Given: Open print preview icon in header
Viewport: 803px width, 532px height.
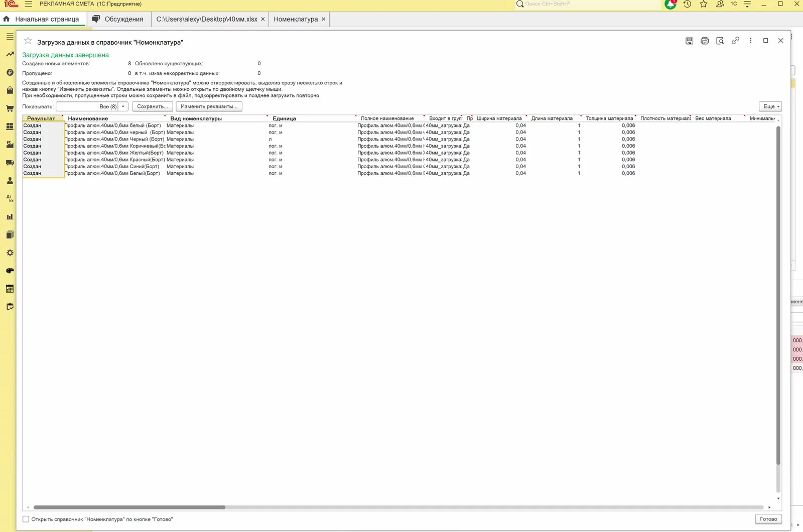Looking at the screenshot, I should tap(720, 41).
